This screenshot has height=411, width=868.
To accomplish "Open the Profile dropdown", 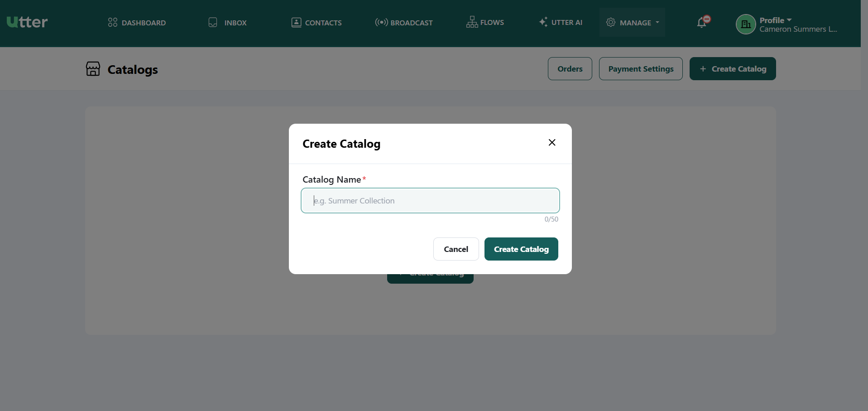I will [776, 20].
